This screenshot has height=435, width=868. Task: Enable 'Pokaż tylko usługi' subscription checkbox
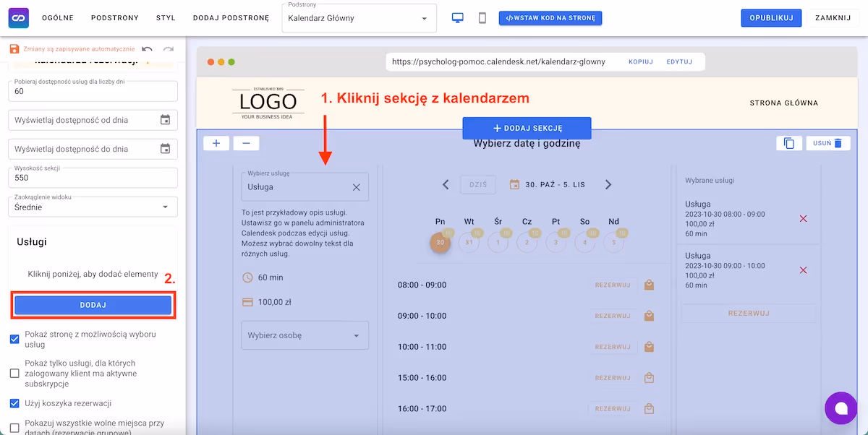14,374
